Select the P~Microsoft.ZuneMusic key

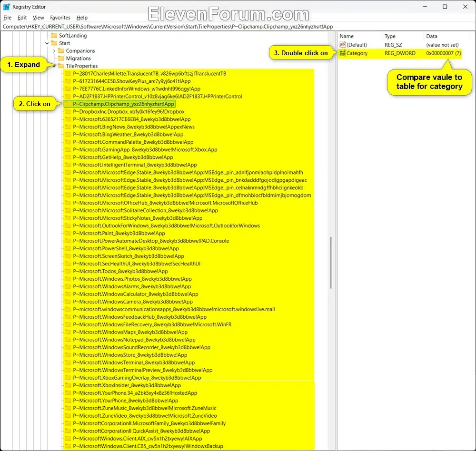tap(145, 408)
